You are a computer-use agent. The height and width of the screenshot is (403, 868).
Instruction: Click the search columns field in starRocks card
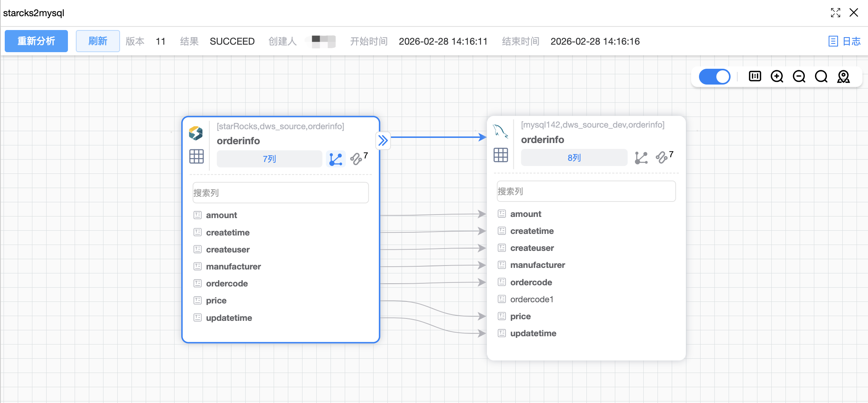point(280,193)
